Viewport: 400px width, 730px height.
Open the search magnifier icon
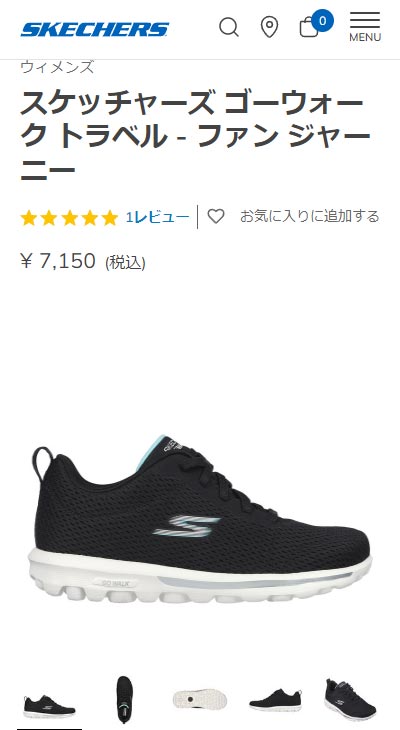pyautogui.click(x=229, y=27)
